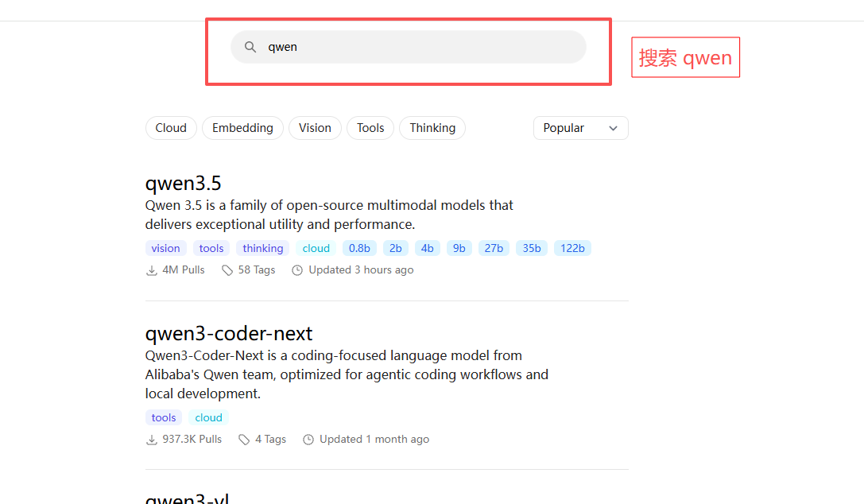
Task: Click the Updated 3 hours ago text
Action: tap(361, 270)
